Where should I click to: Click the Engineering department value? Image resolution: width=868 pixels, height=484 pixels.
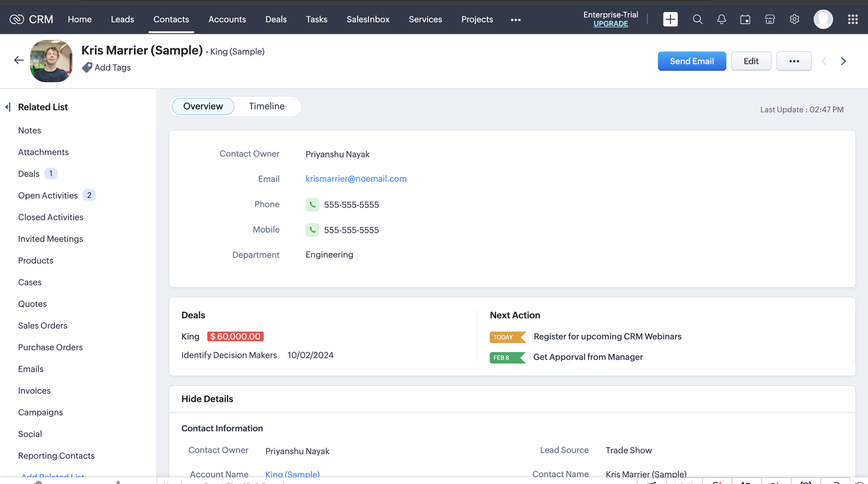(x=329, y=255)
